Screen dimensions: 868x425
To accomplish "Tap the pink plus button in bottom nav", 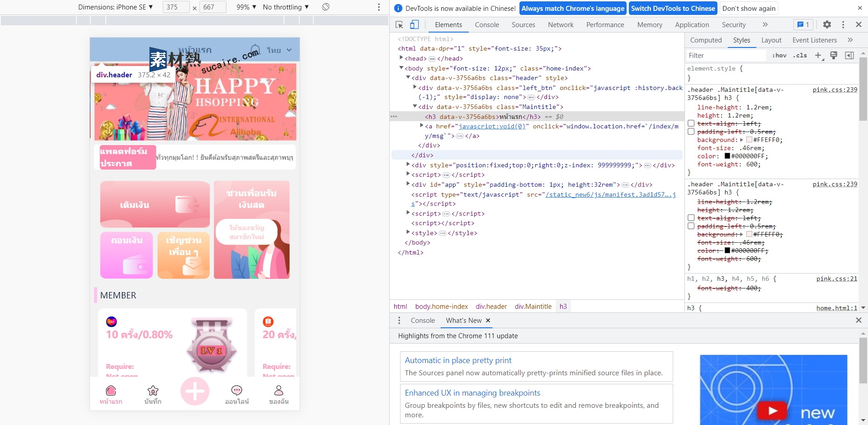I will pyautogui.click(x=195, y=391).
